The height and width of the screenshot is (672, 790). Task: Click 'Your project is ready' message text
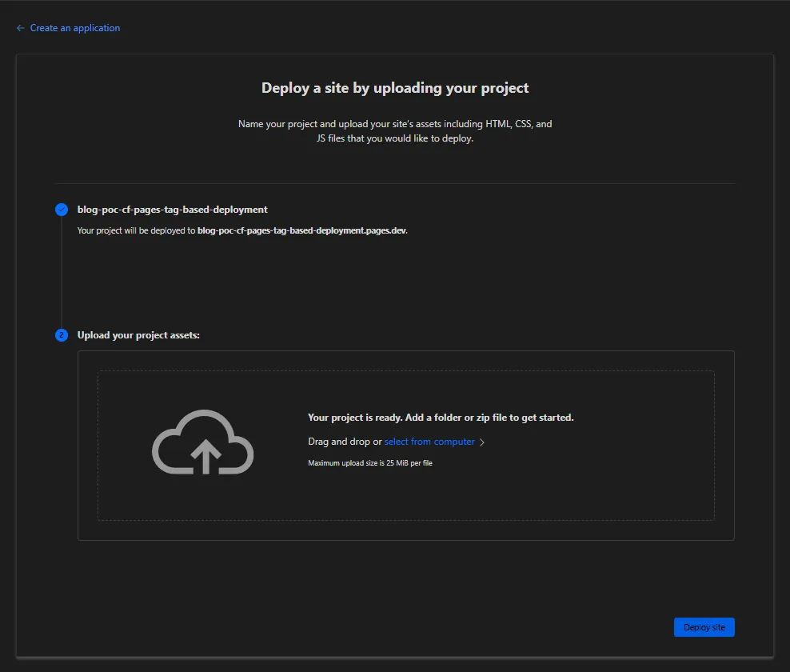coord(441,418)
